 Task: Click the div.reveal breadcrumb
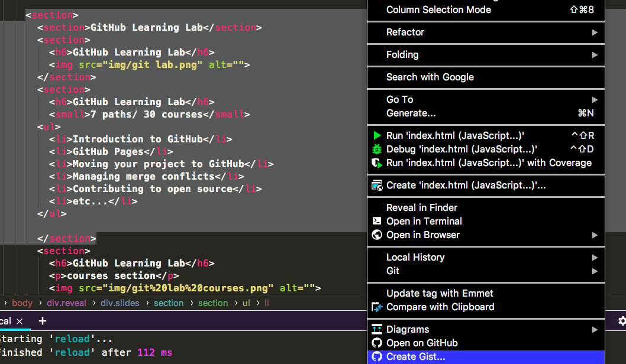point(66,303)
